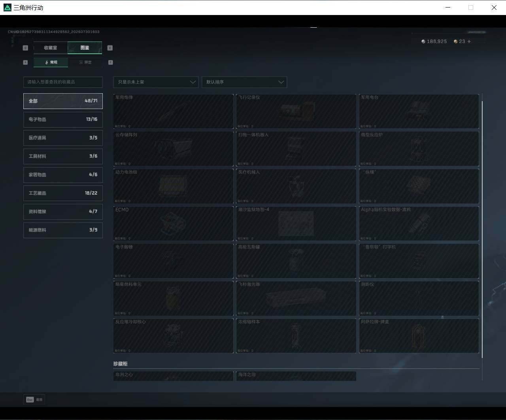Select the 军用电台 item card
Screen dimensions: 506x420
[x=419, y=111]
